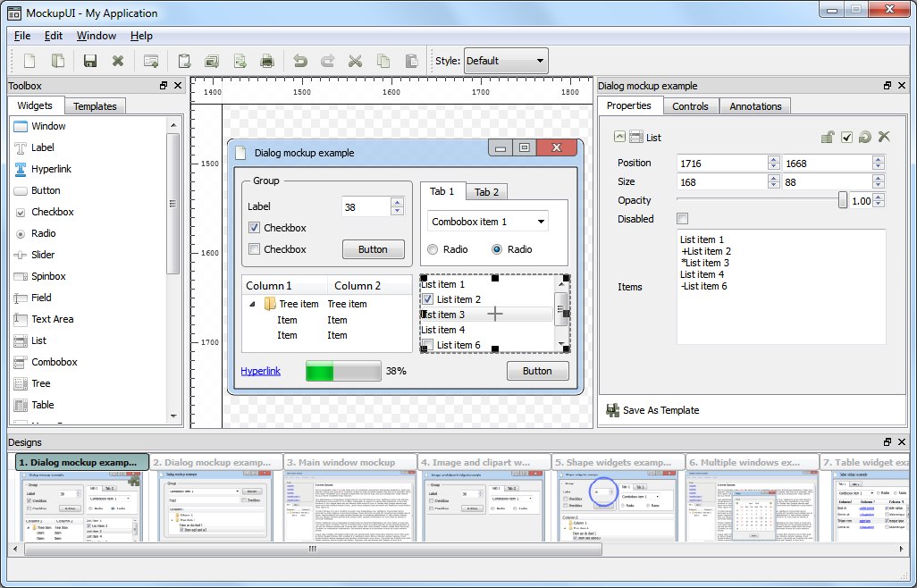Open the Window menu
917x588 pixels.
pos(96,36)
